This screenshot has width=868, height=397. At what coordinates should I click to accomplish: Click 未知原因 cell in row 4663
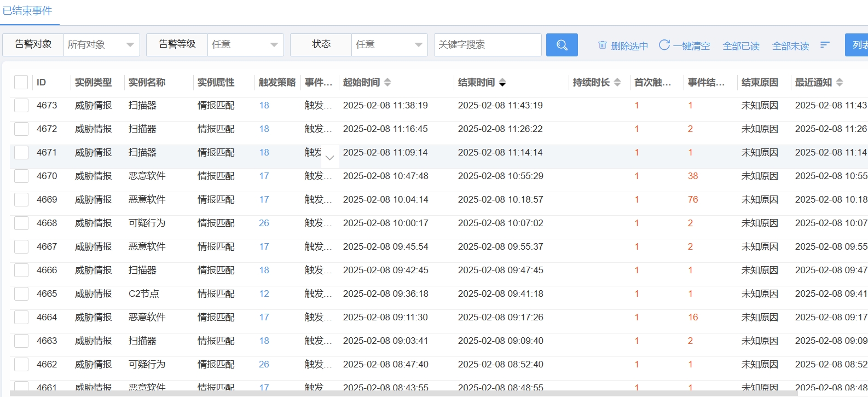coord(760,341)
